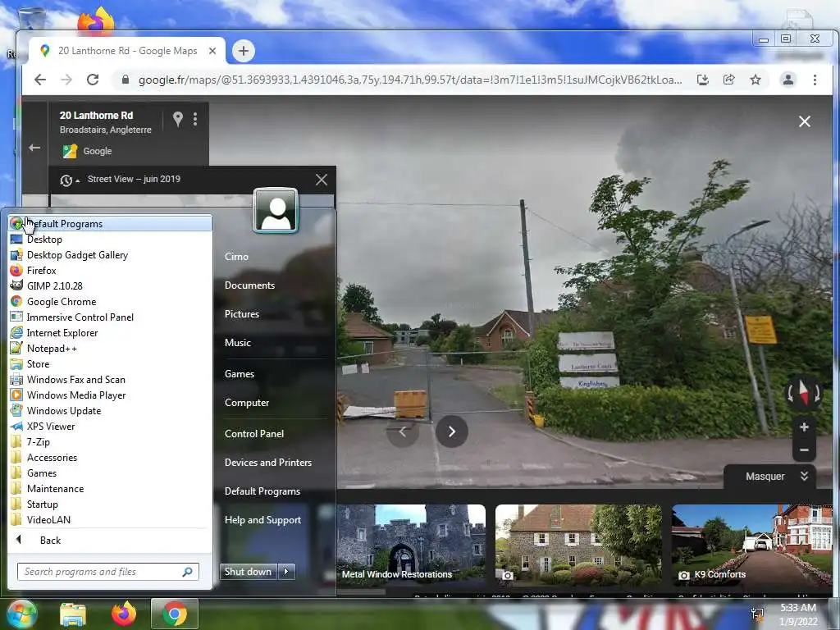Switch to Chrome on the taskbar
This screenshot has height=630, width=840.
175,614
